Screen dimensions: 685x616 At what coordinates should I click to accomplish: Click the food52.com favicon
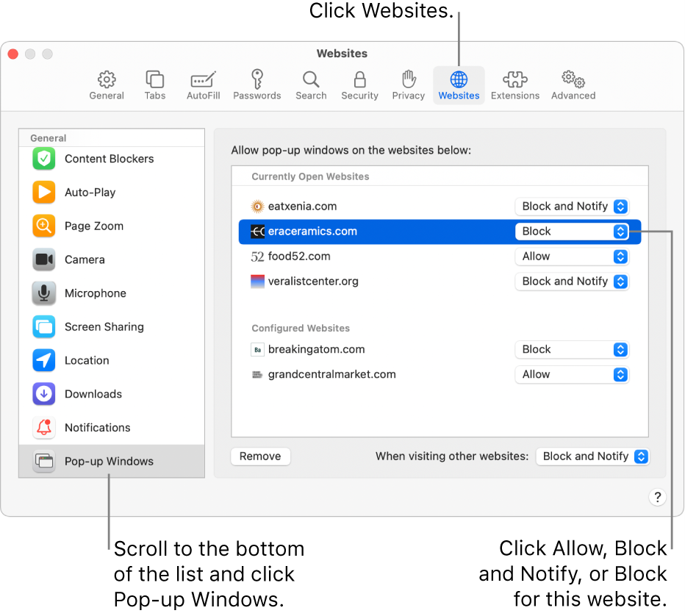click(257, 257)
